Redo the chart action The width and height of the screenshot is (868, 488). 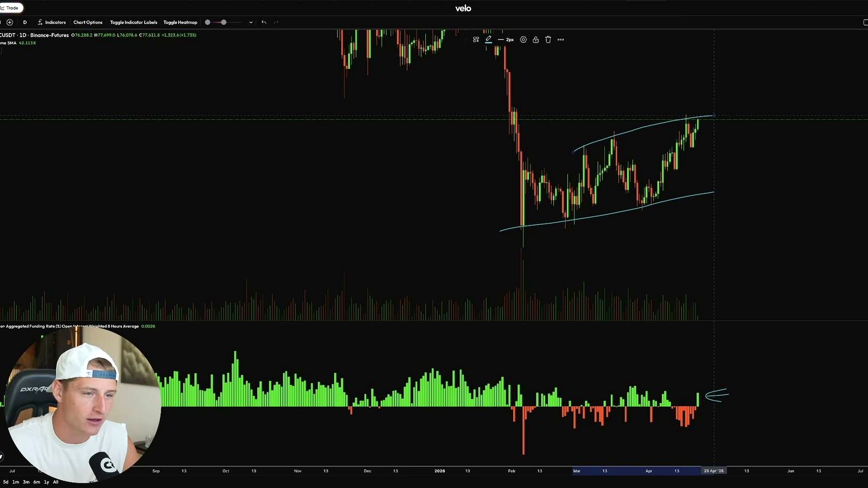276,22
